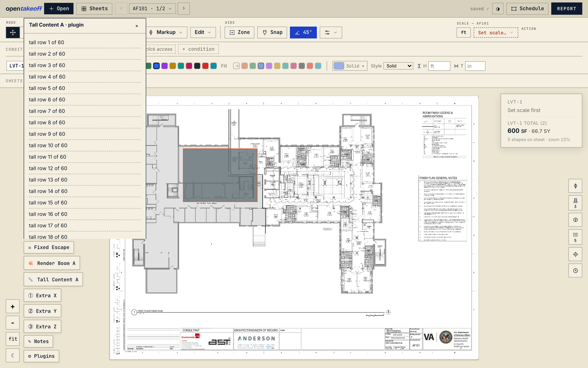Open the Markup dropdown
Screen dimensions: 588x368
(x=166, y=32)
